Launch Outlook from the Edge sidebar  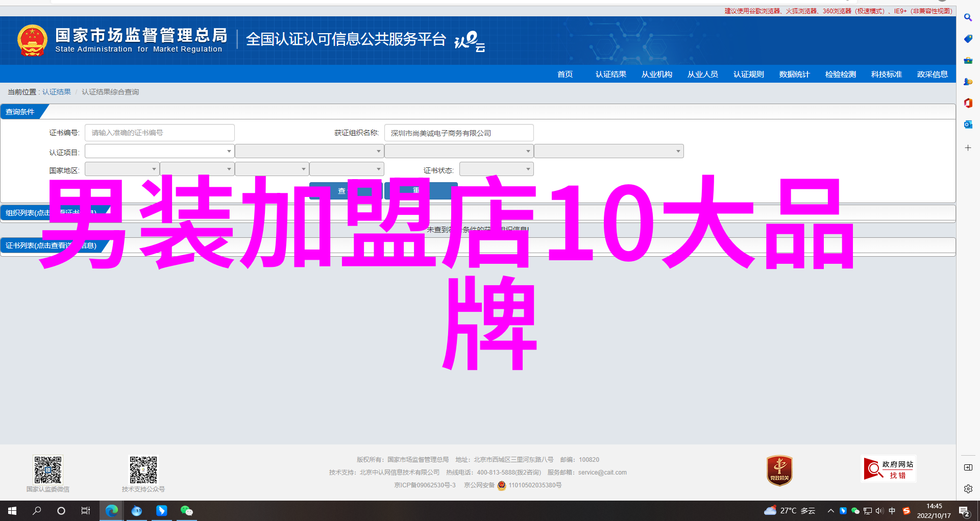click(x=968, y=125)
